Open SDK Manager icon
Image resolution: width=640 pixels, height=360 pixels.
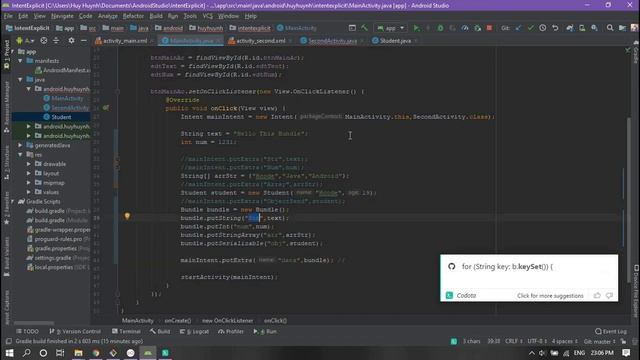pos(595,28)
